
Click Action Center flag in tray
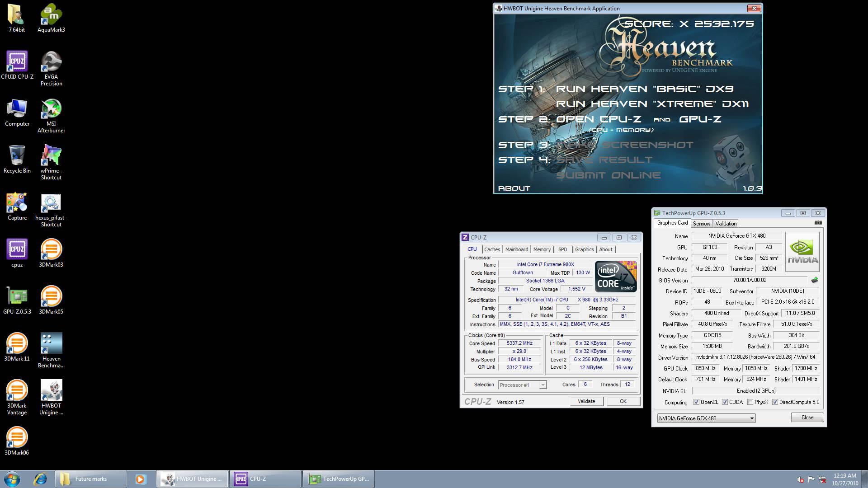811,479
